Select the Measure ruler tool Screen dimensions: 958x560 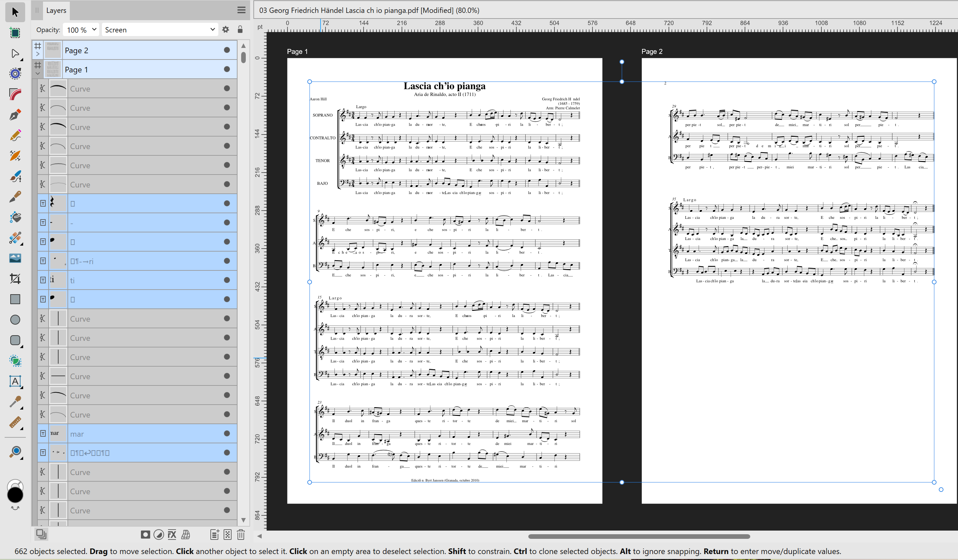[15, 422]
